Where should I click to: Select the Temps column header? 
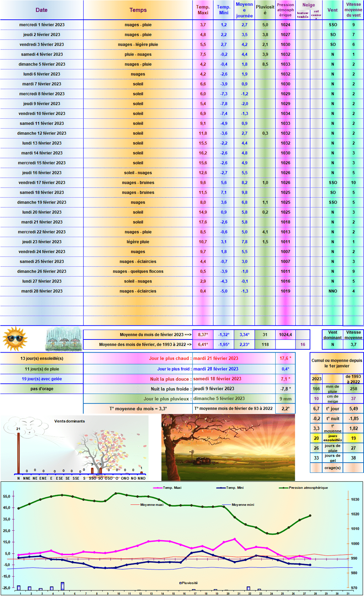(138, 10)
